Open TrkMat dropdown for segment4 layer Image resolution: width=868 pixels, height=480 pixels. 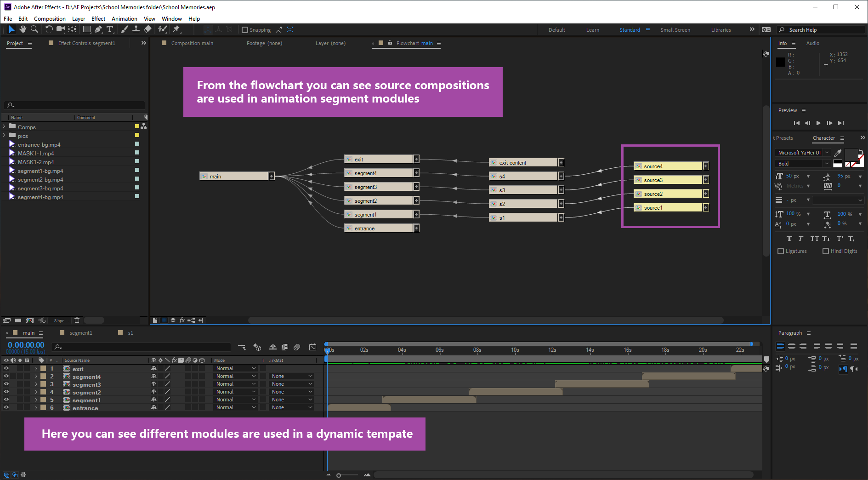tap(292, 377)
